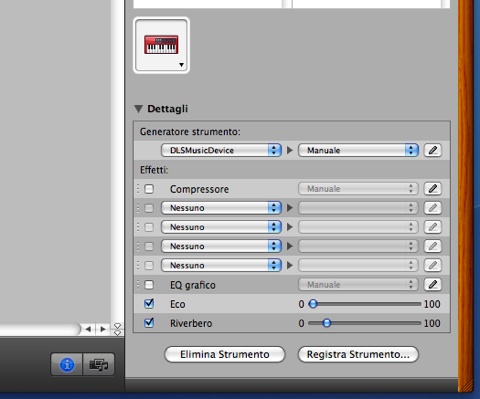Click the fourth Nessuno slot's pencil icon
Image resolution: width=480 pixels, height=399 pixels.
click(433, 265)
